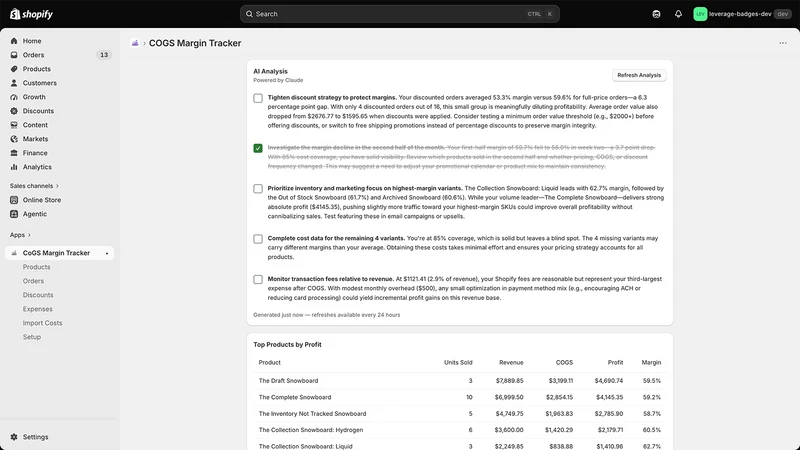Uncheck the Investigate the margin decline recommendation
Screen dimensions: 800x450
click(258, 148)
